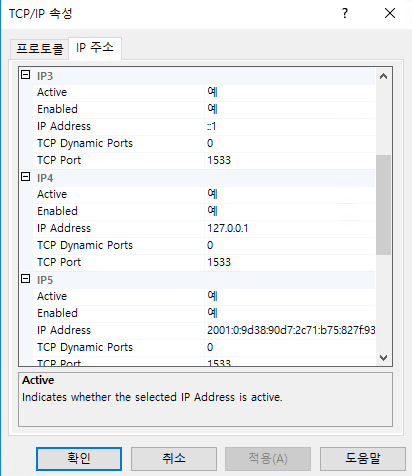This screenshot has width=412, height=476.
Task: Click the IP3 Active label
Action: (x=52, y=92)
